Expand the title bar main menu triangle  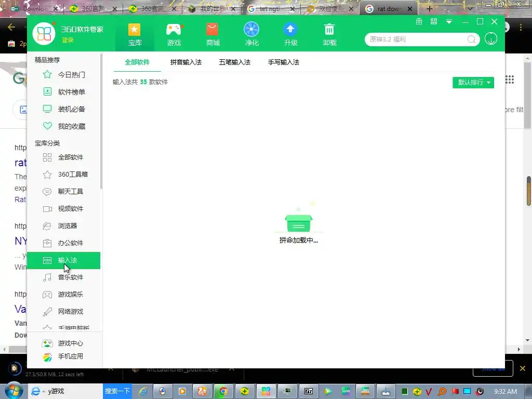(x=449, y=22)
